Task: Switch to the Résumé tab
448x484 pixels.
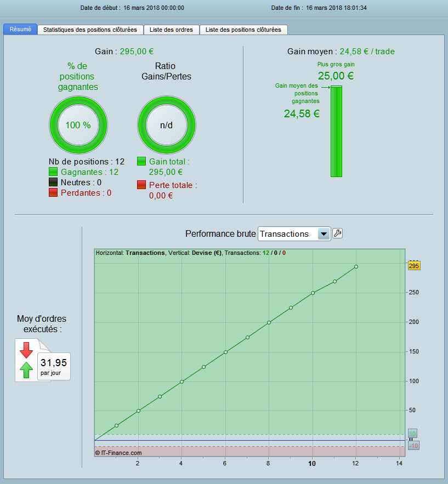Action: [20, 29]
